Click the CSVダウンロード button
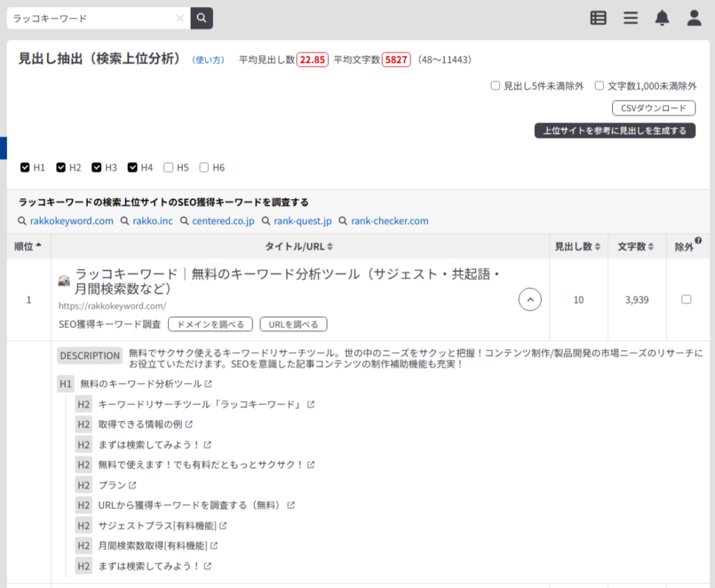 tap(654, 108)
